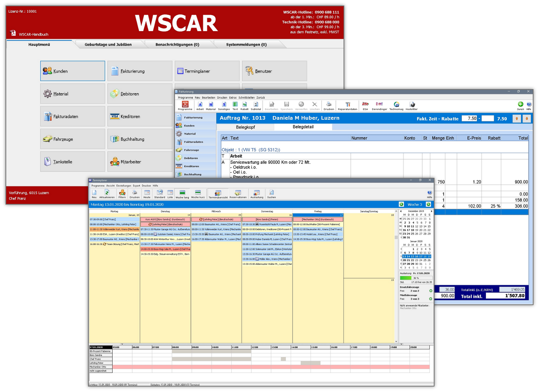Switch to the Belegkopf tab
The height and width of the screenshot is (392, 539).
tap(245, 127)
